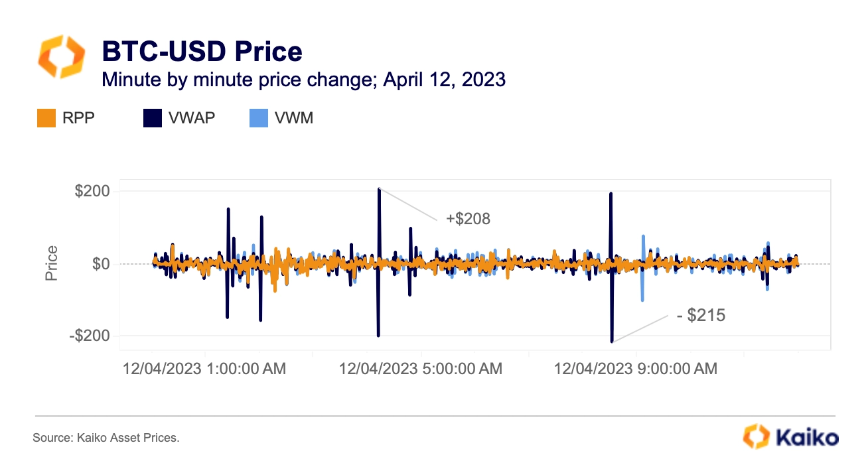The image size is (868, 463).
Task: Click the 1:00:00 AM x-axis label
Action: pos(204,368)
